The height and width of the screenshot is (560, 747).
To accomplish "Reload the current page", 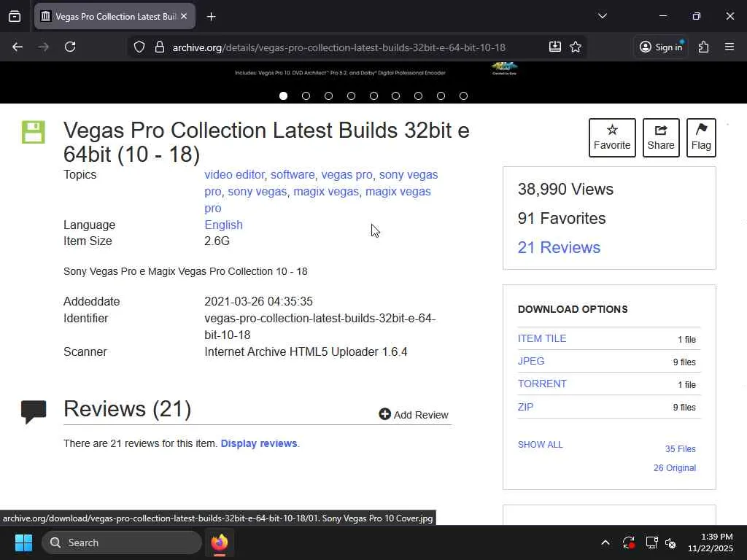I will 70,47.
